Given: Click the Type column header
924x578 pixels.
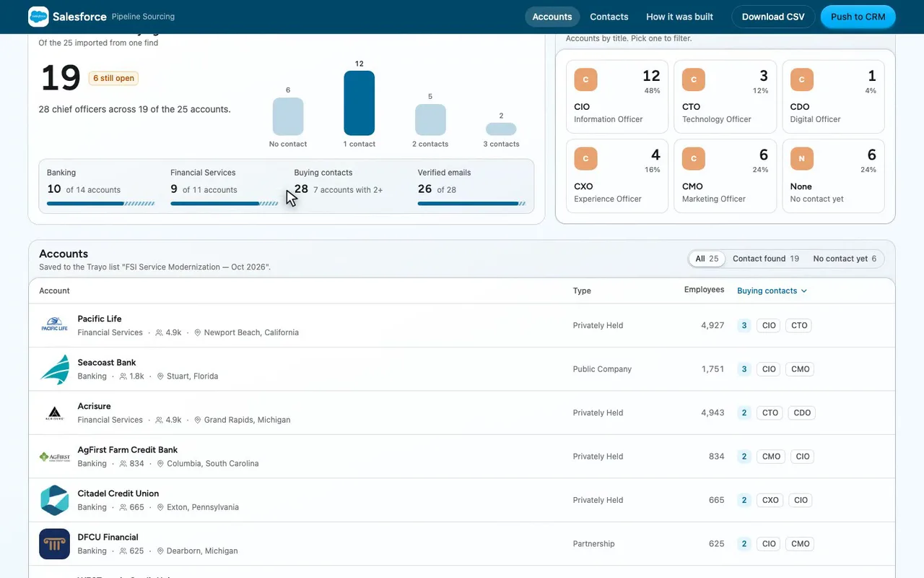Looking at the screenshot, I should coord(582,291).
